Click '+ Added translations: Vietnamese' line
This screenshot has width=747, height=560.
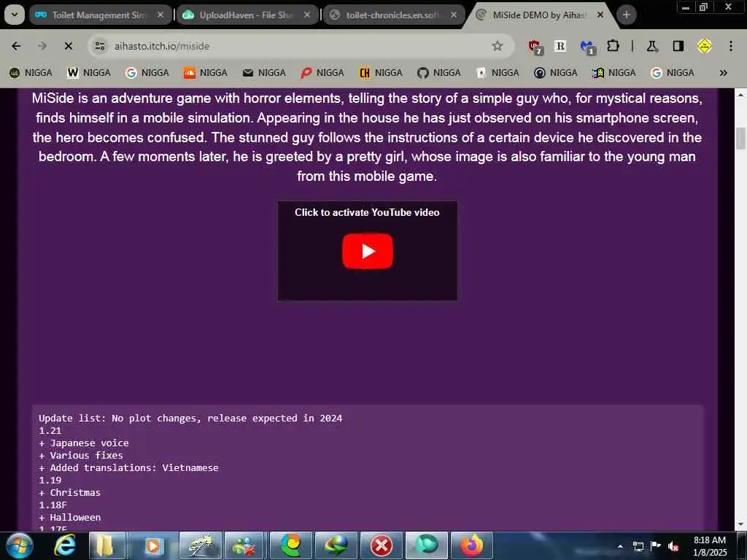[x=128, y=467]
